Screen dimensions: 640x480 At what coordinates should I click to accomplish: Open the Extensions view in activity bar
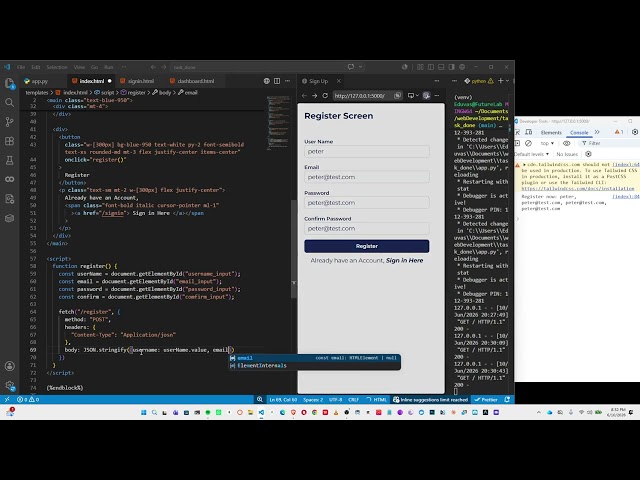pyautogui.click(x=9, y=141)
